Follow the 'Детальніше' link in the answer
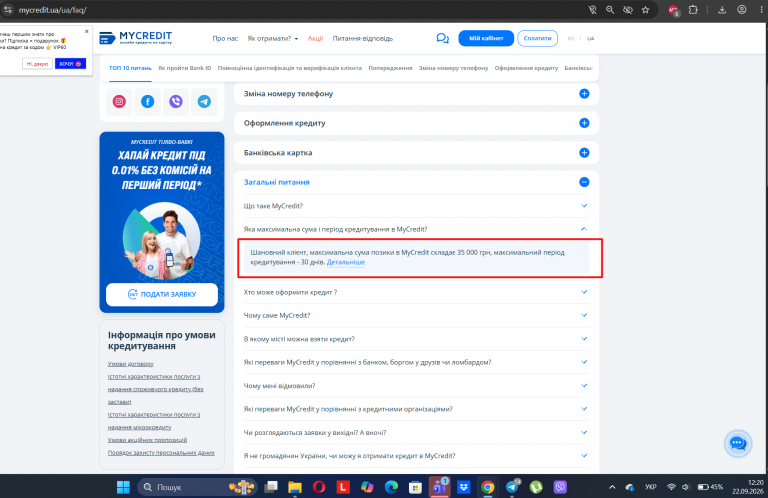This screenshot has width=768, height=498. [x=346, y=262]
